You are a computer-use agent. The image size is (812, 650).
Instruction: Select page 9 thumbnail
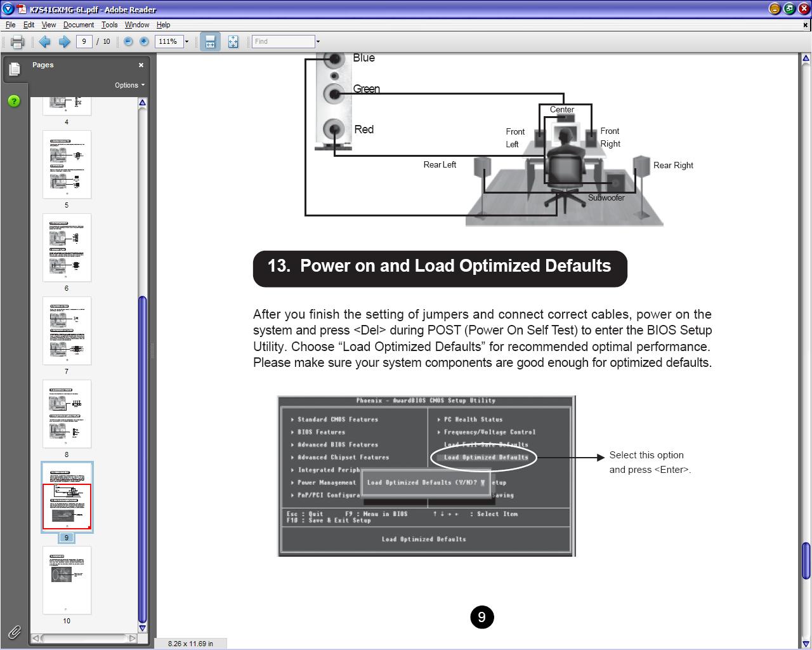pos(67,497)
